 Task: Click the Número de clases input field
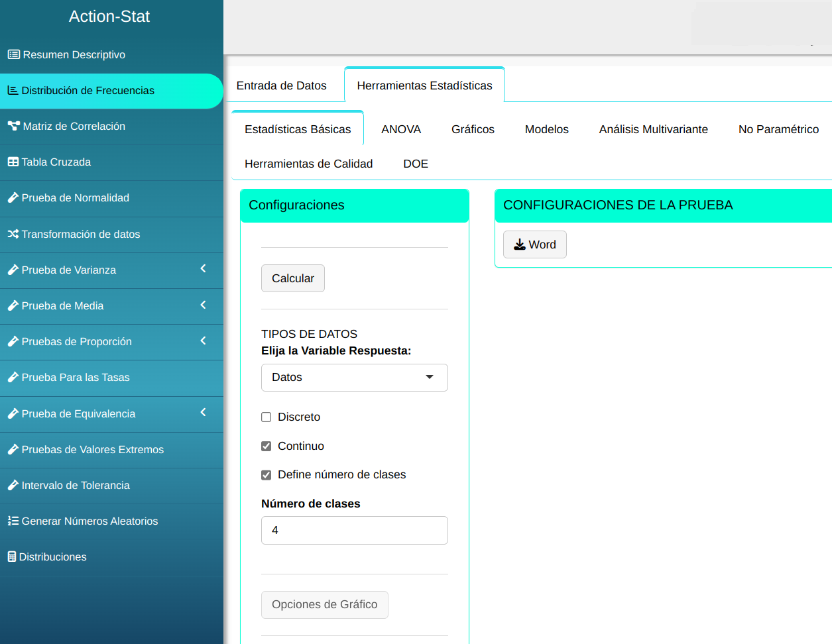[x=354, y=530]
